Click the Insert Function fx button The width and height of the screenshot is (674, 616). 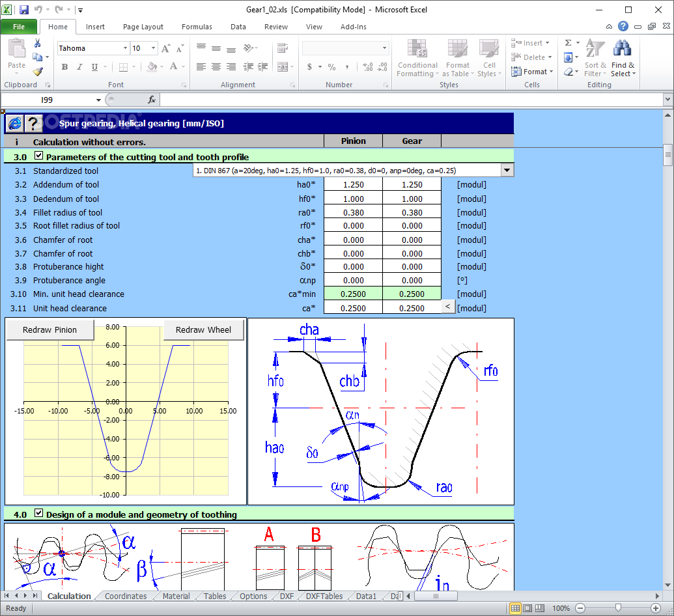click(x=152, y=100)
